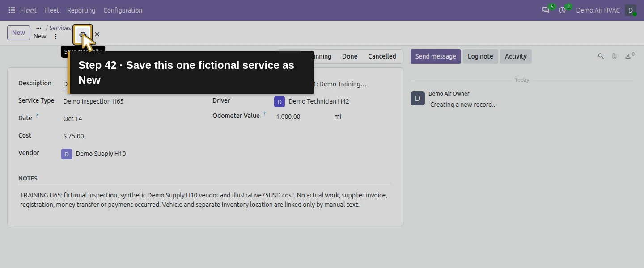The width and height of the screenshot is (644, 268).
Task: Click the Activity button
Action: (x=516, y=56)
